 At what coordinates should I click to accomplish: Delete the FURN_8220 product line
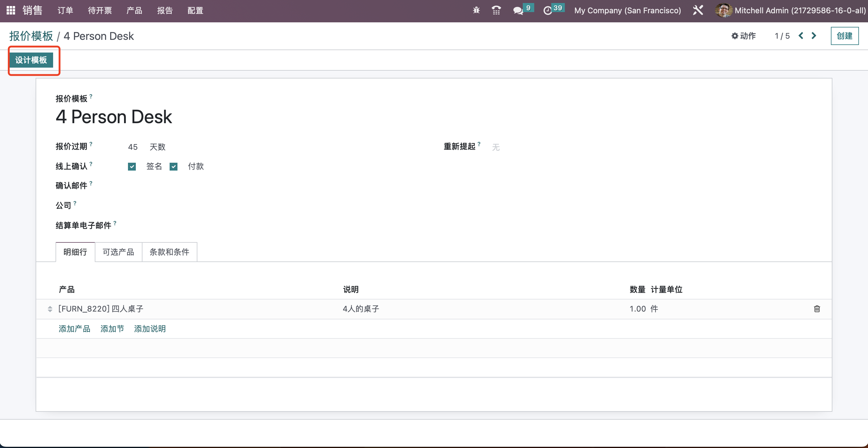pyautogui.click(x=817, y=309)
